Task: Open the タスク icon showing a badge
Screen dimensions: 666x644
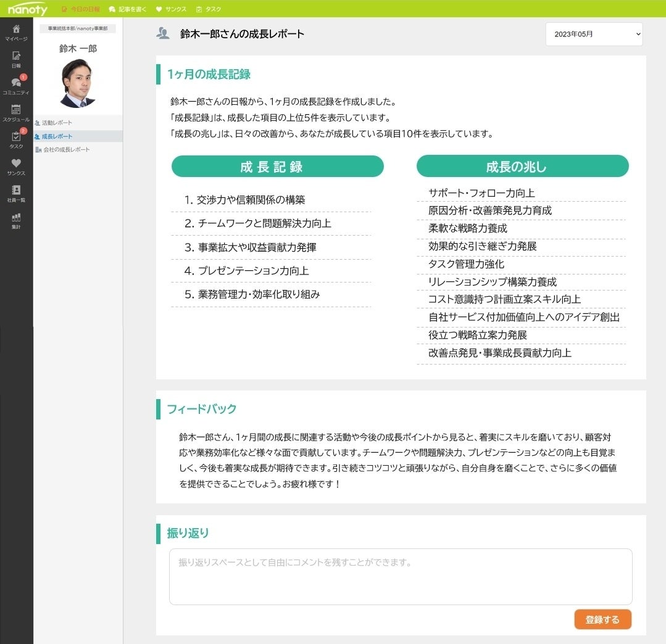Action: click(x=17, y=141)
